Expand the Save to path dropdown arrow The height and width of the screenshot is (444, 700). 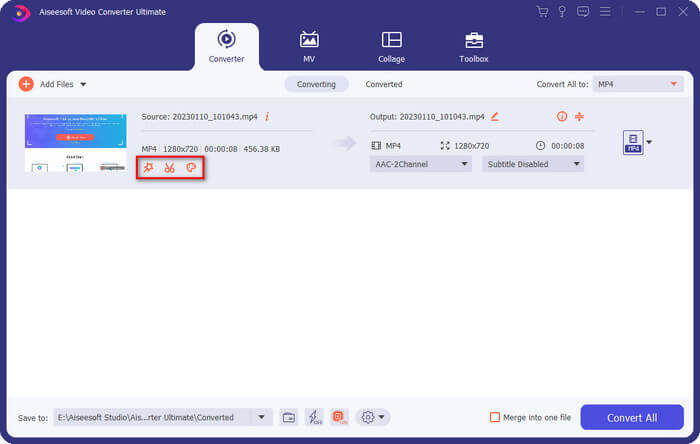pyautogui.click(x=261, y=417)
